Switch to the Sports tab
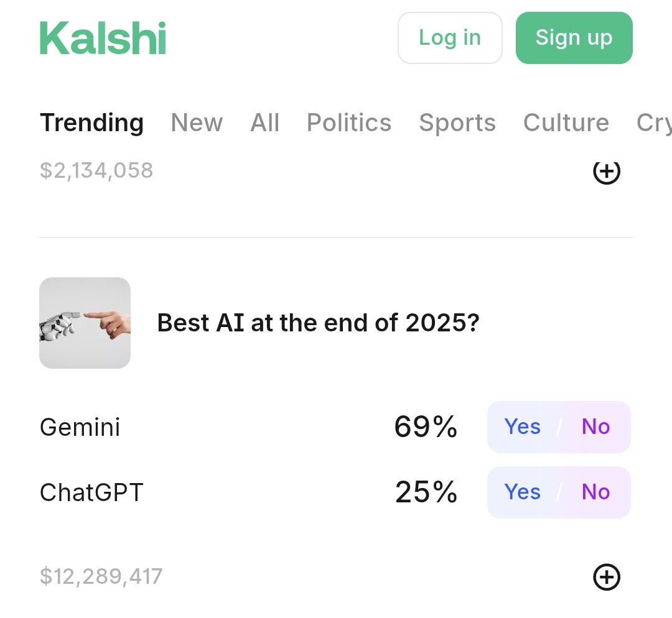The width and height of the screenshot is (672, 618). click(x=457, y=122)
